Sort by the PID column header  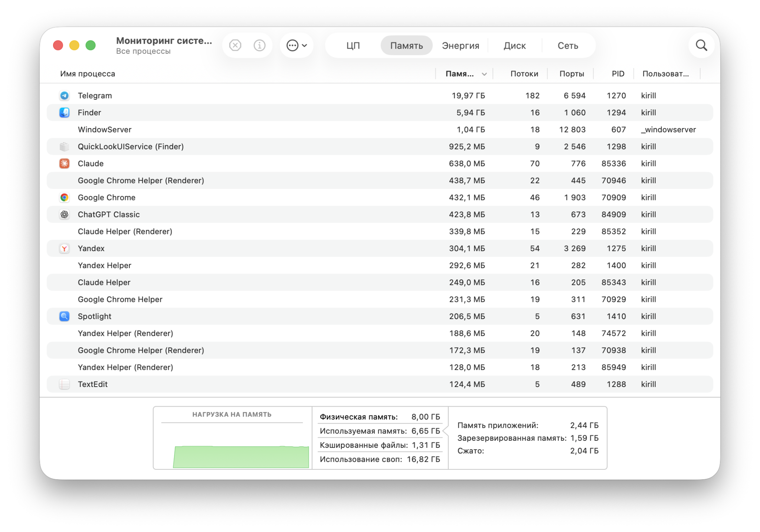618,73
